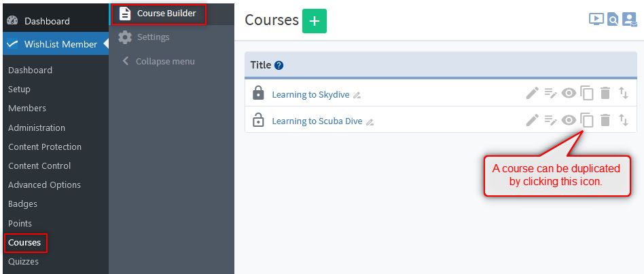644x274 pixels.
Task: Open video tutorials icon in header
Action: pos(596,20)
